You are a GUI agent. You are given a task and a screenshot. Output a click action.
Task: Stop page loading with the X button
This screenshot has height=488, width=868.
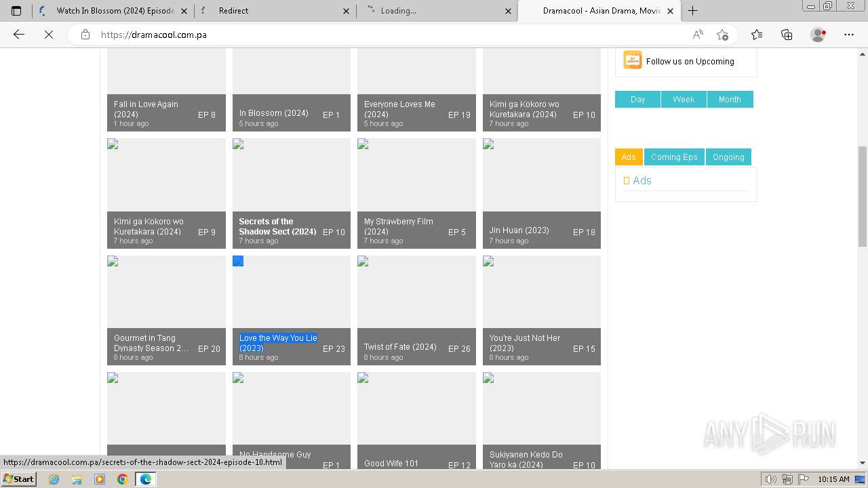point(49,35)
